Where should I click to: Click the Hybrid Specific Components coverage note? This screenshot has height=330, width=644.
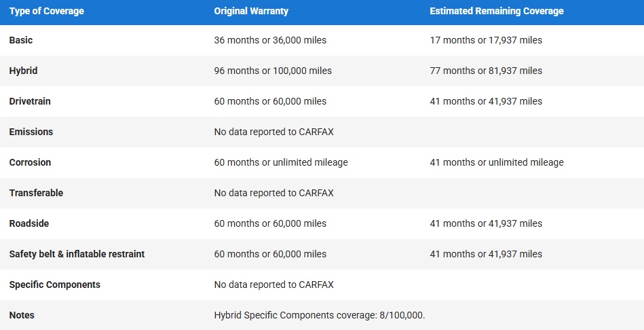pyautogui.click(x=320, y=315)
